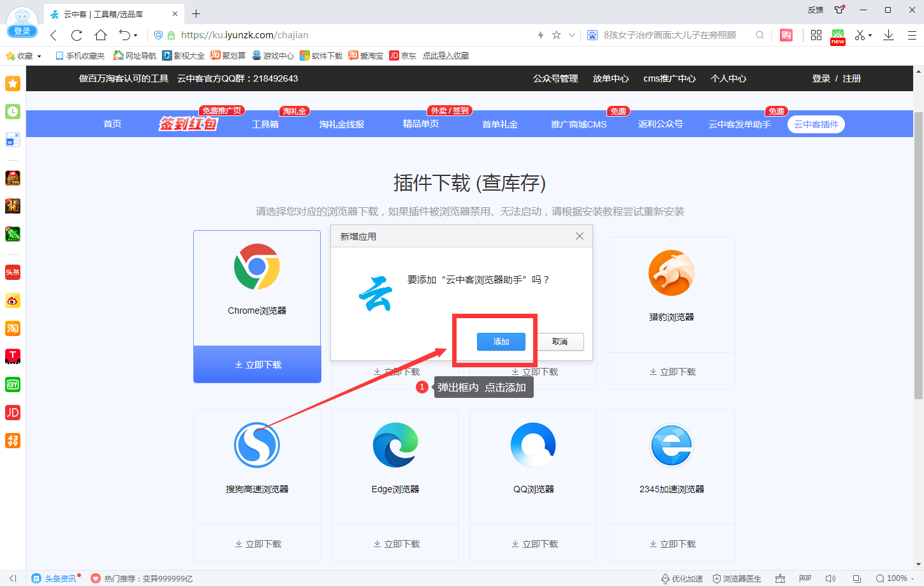924x586 pixels.
Task: Open the 工具箱 nav tab
Action: (265, 124)
